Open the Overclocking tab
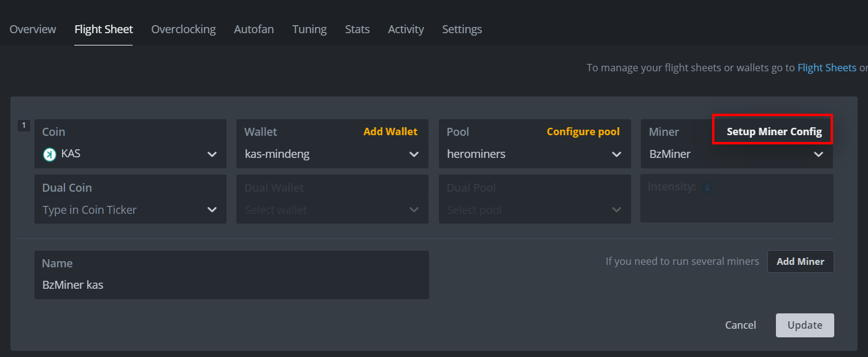868x357 pixels. [183, 29]
